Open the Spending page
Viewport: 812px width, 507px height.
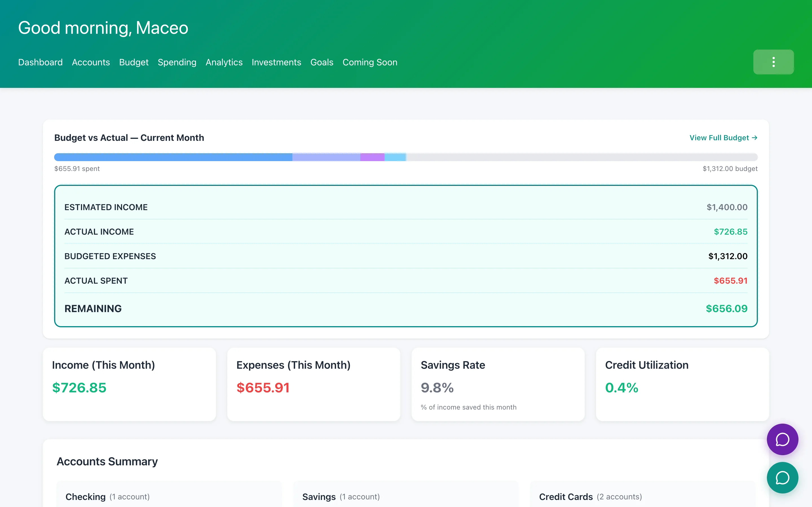tap(177, 62)
